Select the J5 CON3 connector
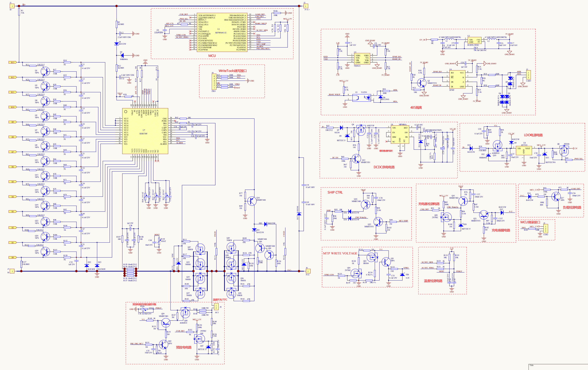 pyautogui.click(x=546, y=229)
